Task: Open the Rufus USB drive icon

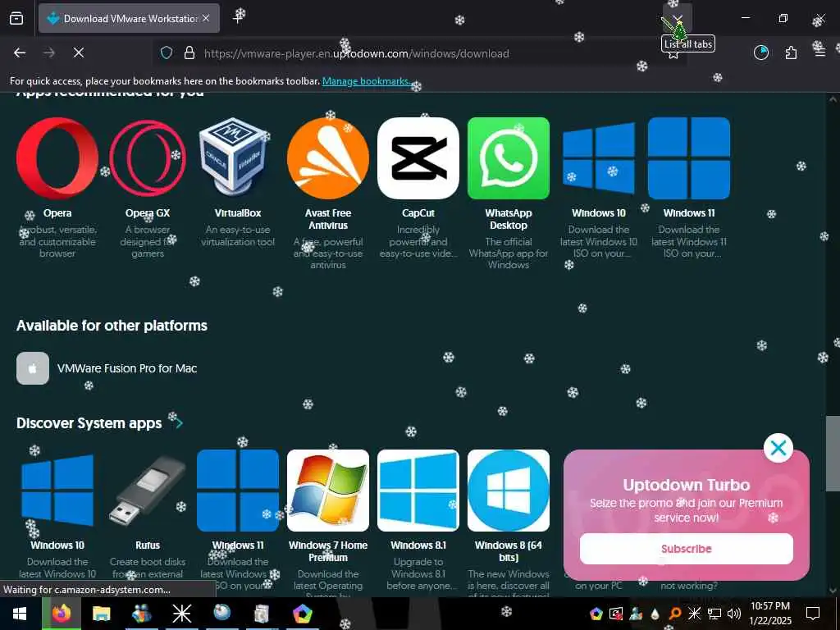Action: pos(148,491)
